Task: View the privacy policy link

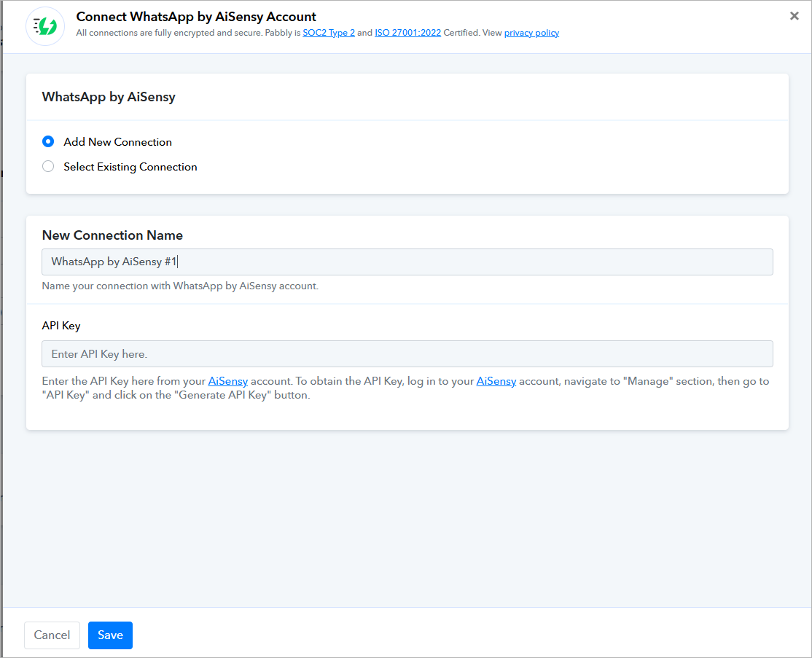Action: pos(532,33)
